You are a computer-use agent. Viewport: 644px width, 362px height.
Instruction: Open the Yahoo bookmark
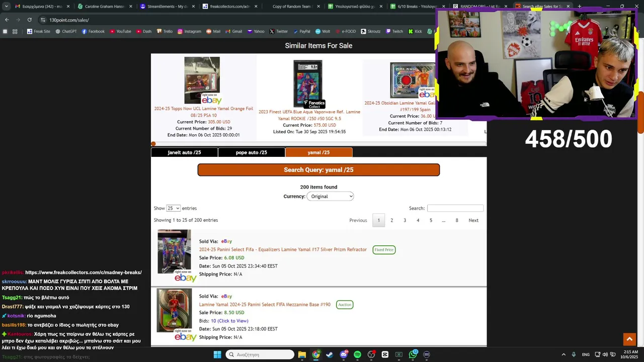(x=255, y=31)
